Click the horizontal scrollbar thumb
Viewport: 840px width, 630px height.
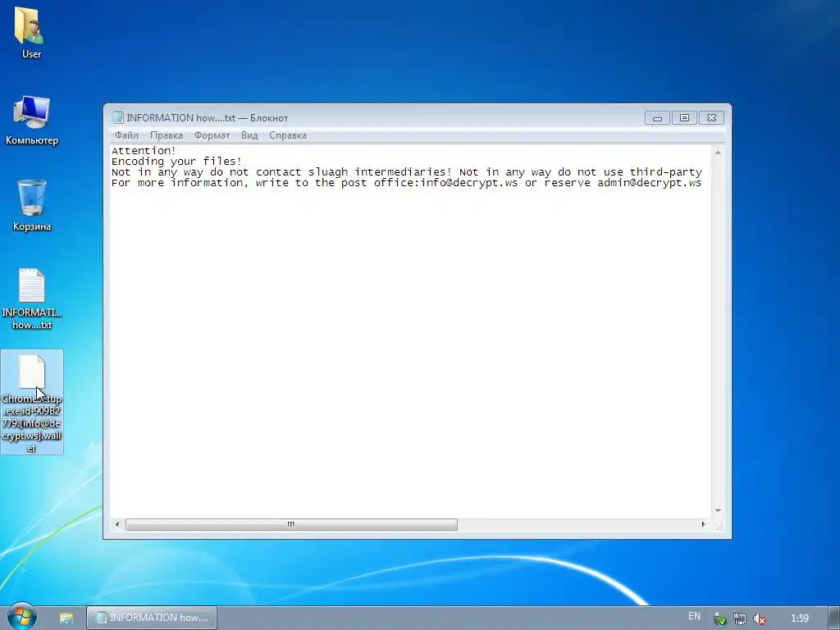[x=291, y=524]
